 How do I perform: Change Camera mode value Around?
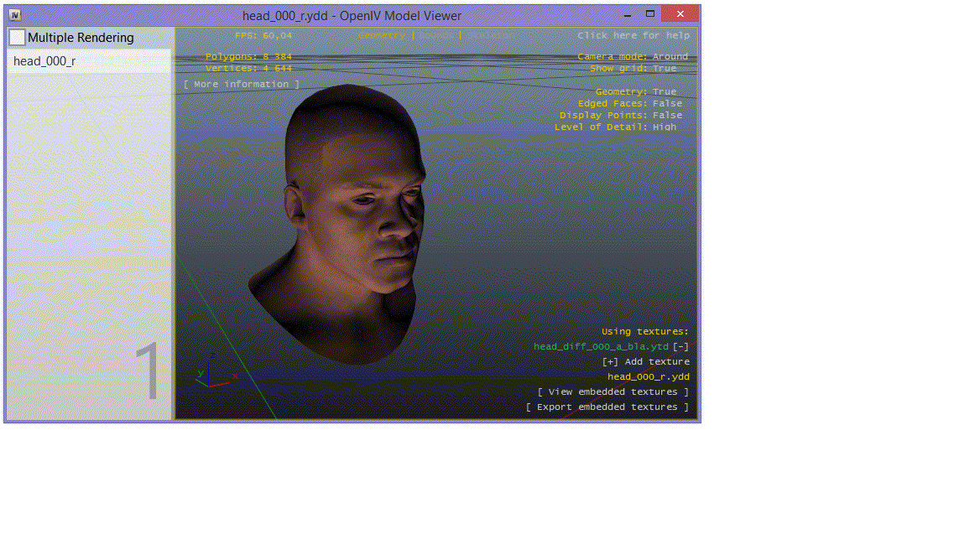click(670, 57)
